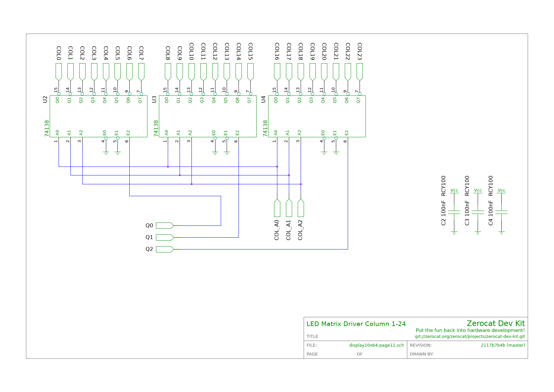Viewport: 554px width, 392px height.
Task: Click the 74138 value label of U2
Action: pos(46,128)
